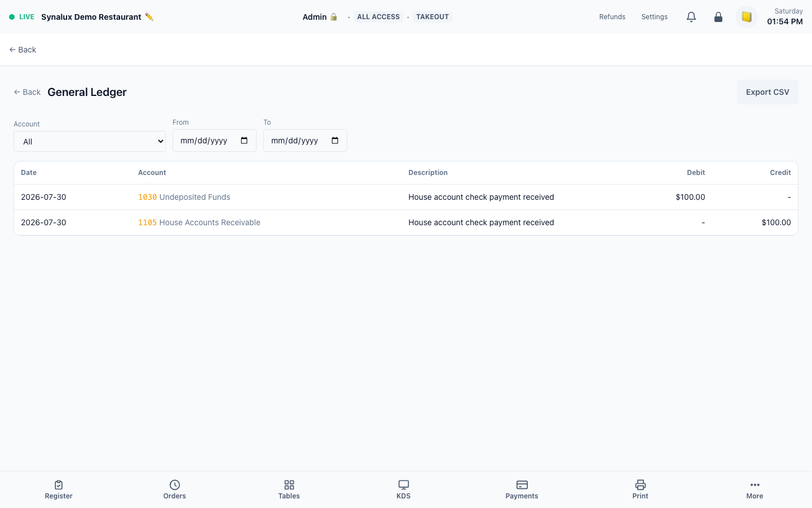Click the notifications bell icon
This screenshot has width=812, height=508.
click(x=691, y=17)
